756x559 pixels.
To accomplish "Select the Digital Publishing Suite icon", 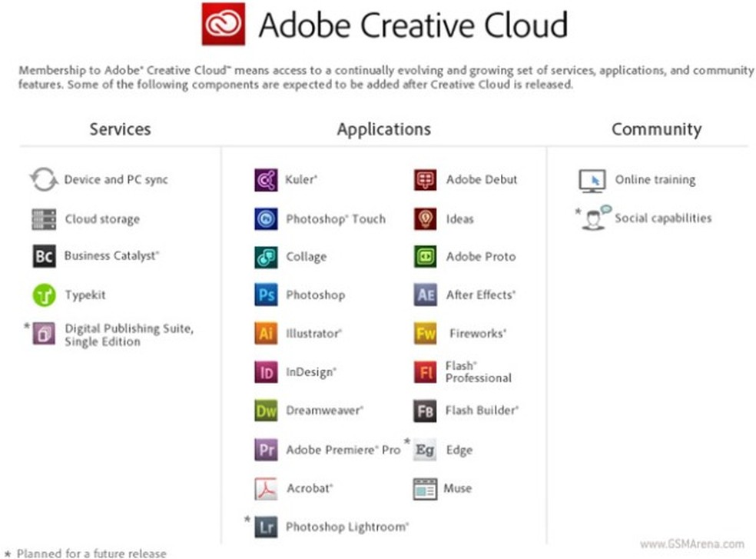I will click(44, 334).
